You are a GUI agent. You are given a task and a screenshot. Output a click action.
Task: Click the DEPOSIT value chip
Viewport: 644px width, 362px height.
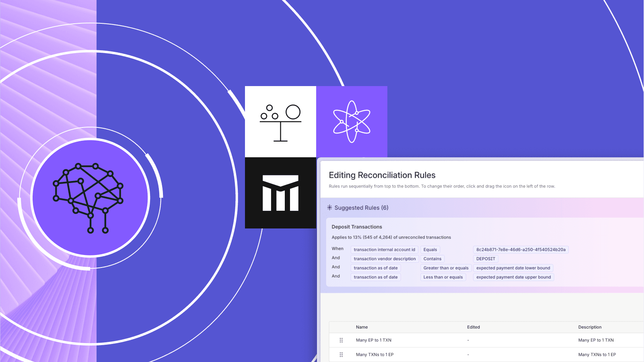tap(486, 259)
